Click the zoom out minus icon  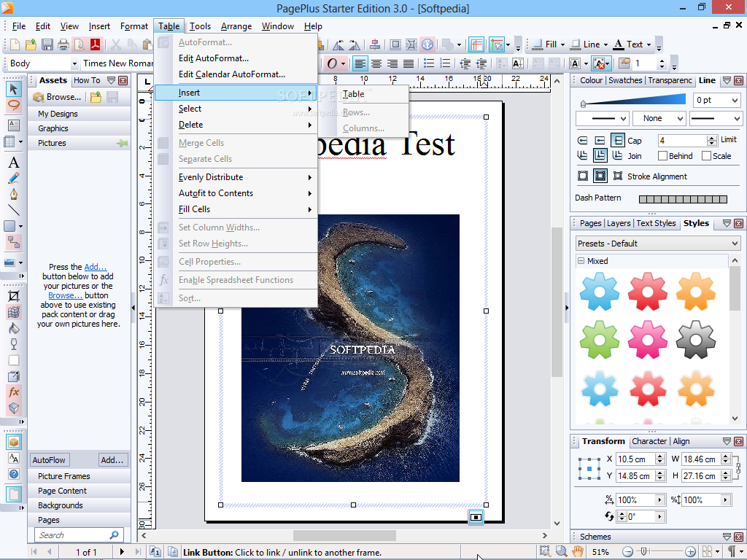627,552
